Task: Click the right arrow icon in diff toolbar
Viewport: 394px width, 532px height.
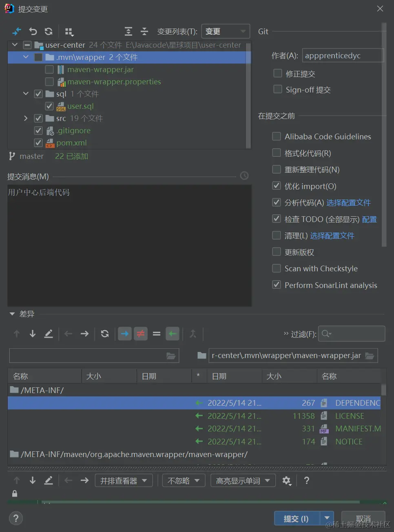Action: coord(84,334)
